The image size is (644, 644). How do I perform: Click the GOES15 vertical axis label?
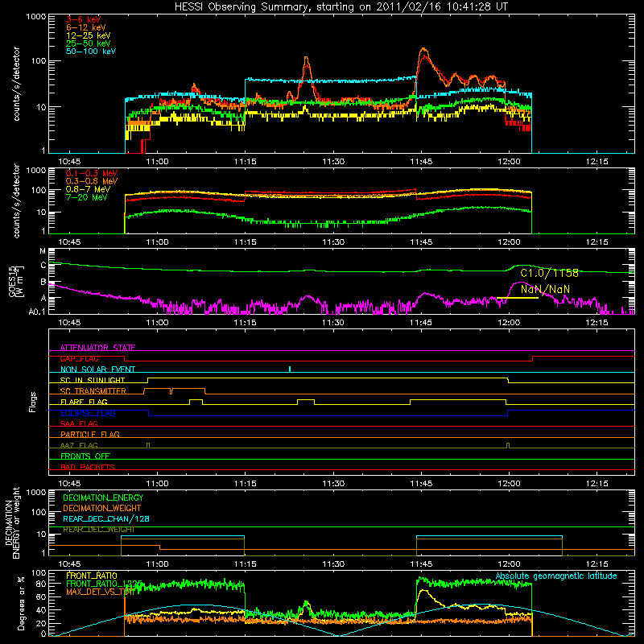(x=16, y=282)
